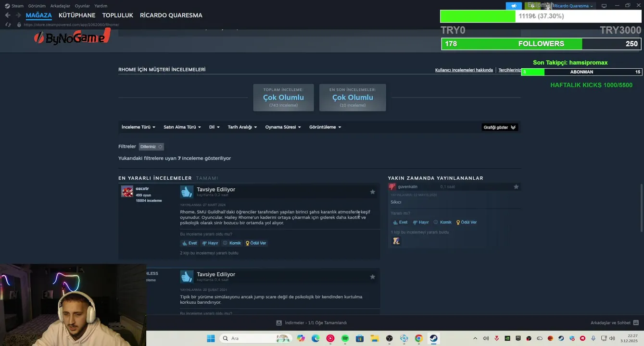The height and width of the screenshot is (346, 644).
Task: Switch to the TOPLULUK tab
Action: 118,15
